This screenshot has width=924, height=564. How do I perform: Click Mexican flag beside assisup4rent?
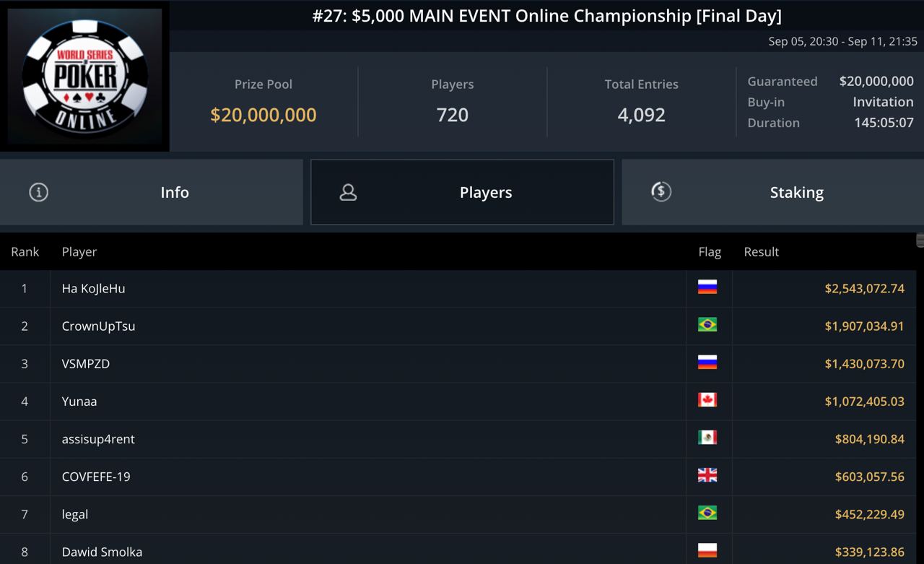click(x=707, y=438)
